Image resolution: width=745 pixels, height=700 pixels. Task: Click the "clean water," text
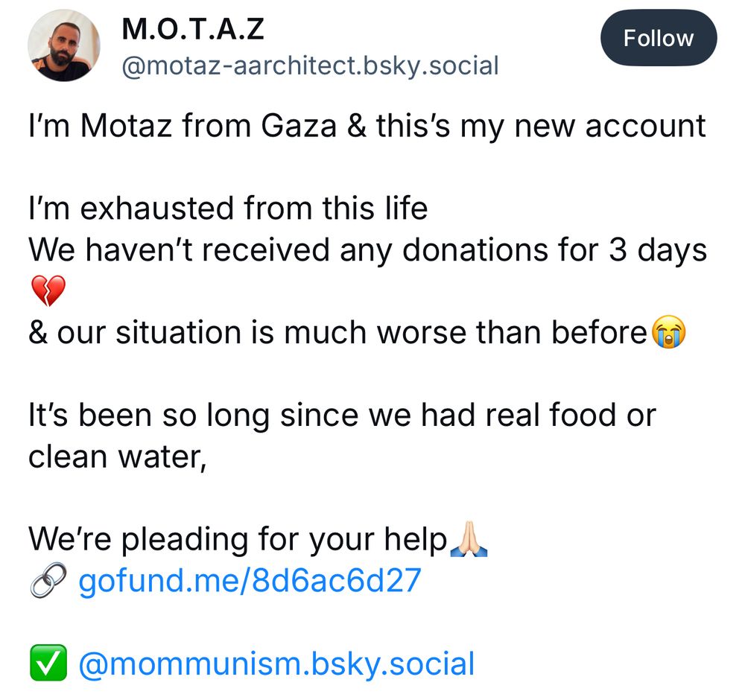[117, 456]
